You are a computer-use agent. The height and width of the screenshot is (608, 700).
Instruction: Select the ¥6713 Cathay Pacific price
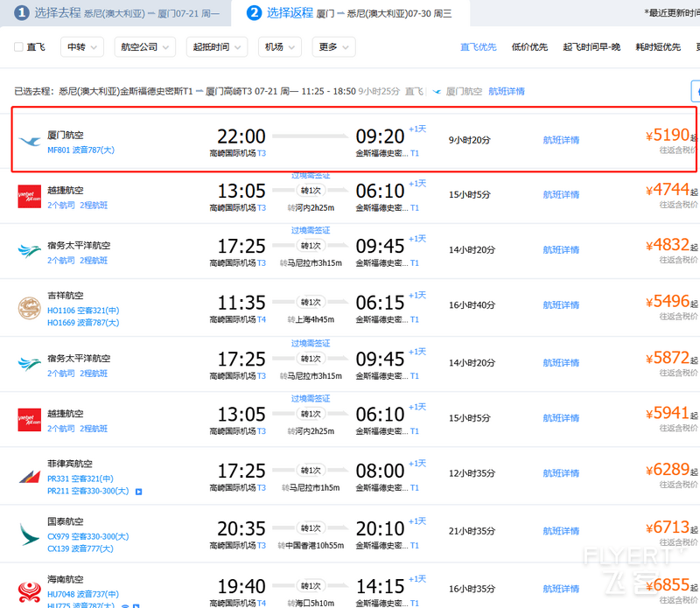(x=668, y=528)
